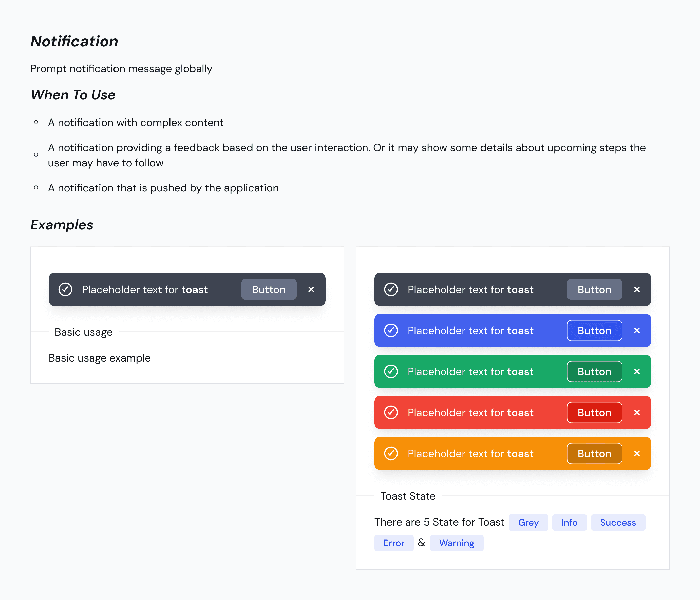Close the blue info toast

(x=637, y=330)
